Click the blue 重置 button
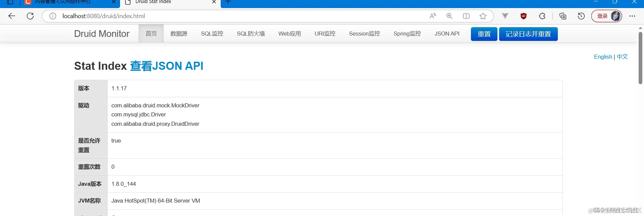The width and height of the screenshot is (644, 216). (484, 34)
